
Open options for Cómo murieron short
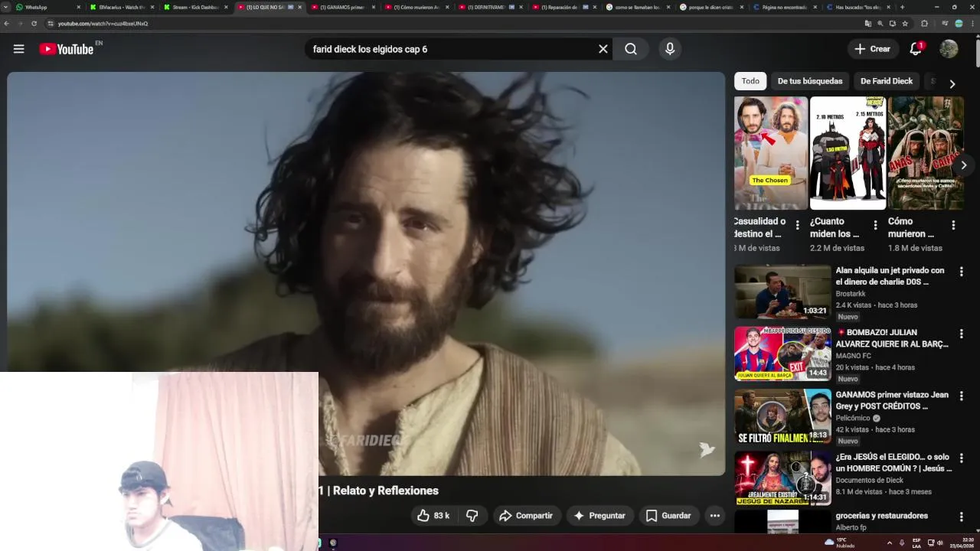pos(953,225)
